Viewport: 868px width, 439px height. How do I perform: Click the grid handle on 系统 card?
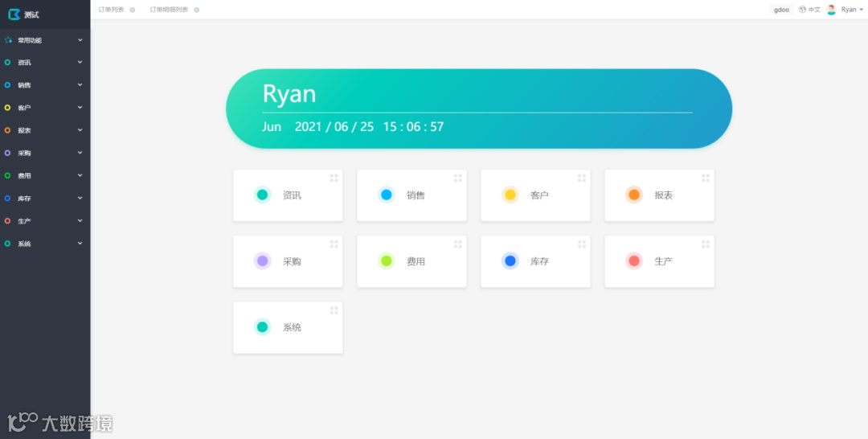coord(334,310)
